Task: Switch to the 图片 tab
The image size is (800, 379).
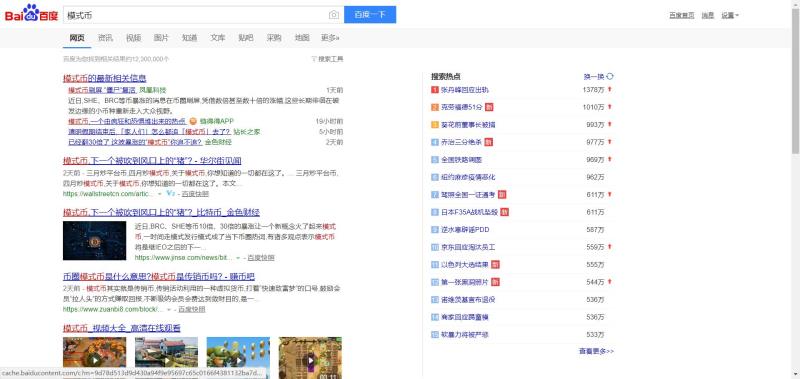Action: (161, 38)
